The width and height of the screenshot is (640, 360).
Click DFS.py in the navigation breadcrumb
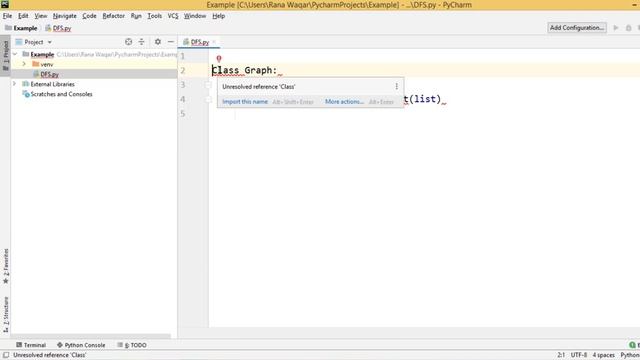(x=58, y=28)
